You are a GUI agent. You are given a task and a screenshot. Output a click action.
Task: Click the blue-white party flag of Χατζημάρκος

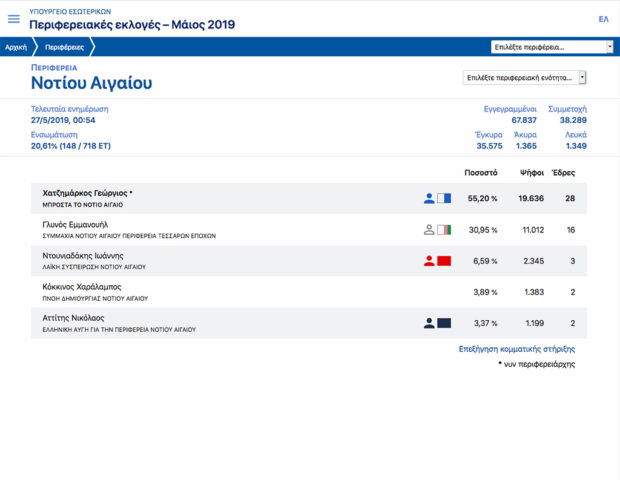click(x=445, y=198)
